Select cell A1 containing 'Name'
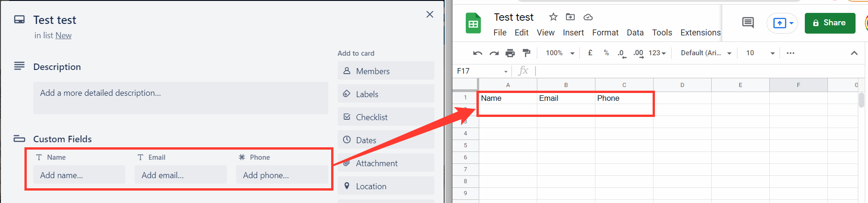868x203 pixels. [x=508, y=98]
